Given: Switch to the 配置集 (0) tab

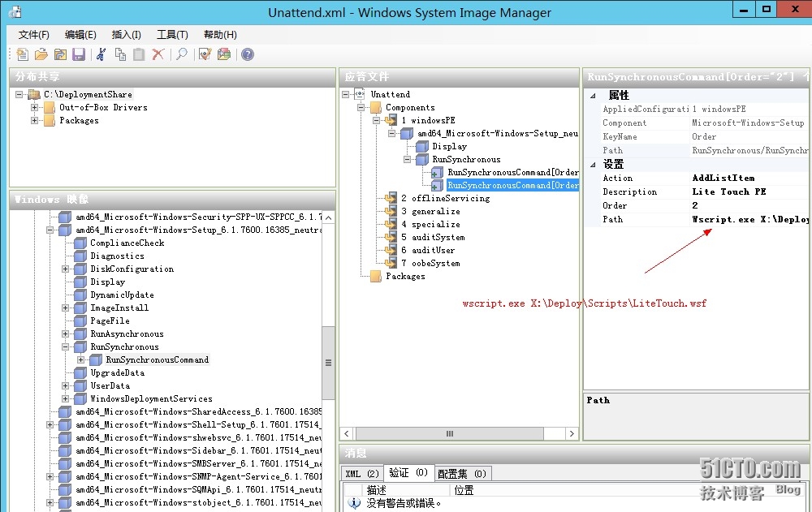Looking at the screenshot, I should 462,473.
